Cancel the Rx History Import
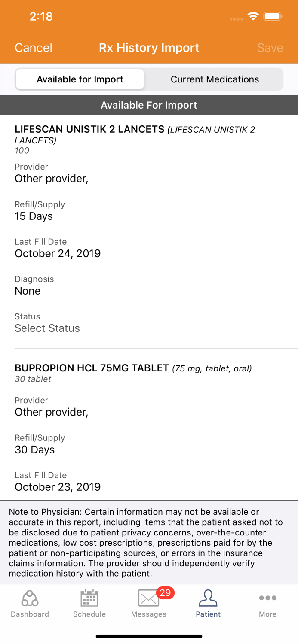298x644 pixels. point(33,48)
